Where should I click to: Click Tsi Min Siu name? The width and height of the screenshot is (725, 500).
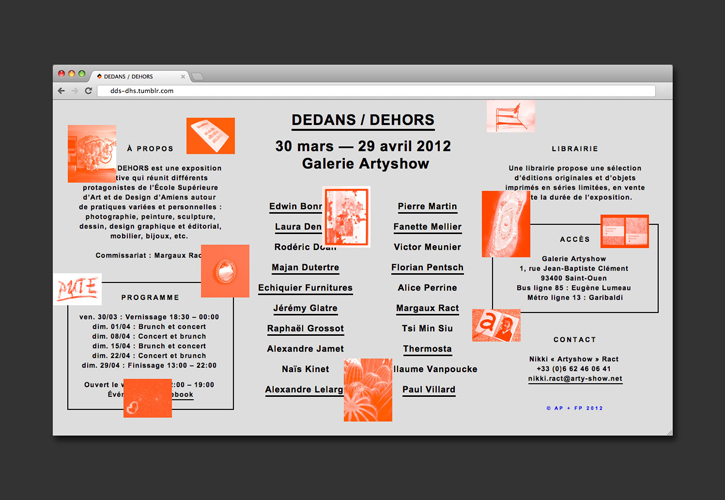427,328
